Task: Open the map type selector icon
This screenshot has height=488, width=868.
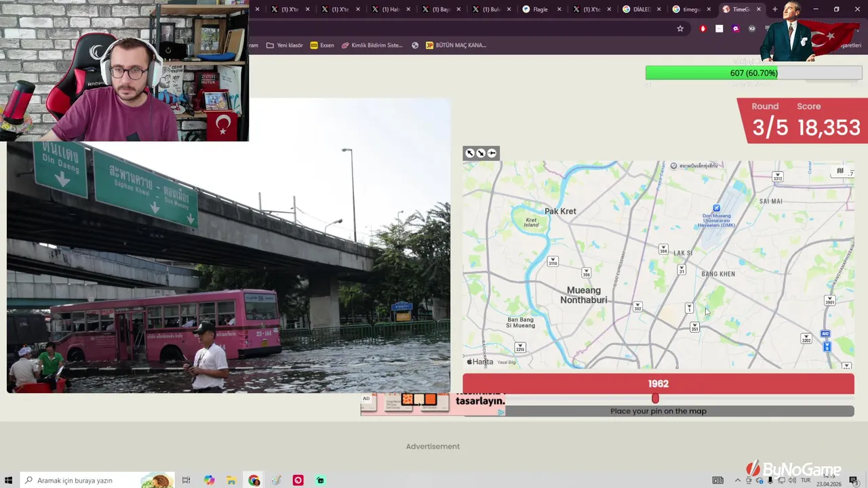Action: pyautogui.click(x=840, y=171)
